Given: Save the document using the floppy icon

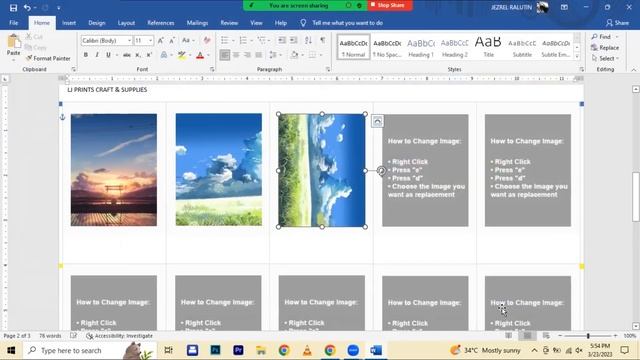Looking at the screenshot, I should point(13,7).
